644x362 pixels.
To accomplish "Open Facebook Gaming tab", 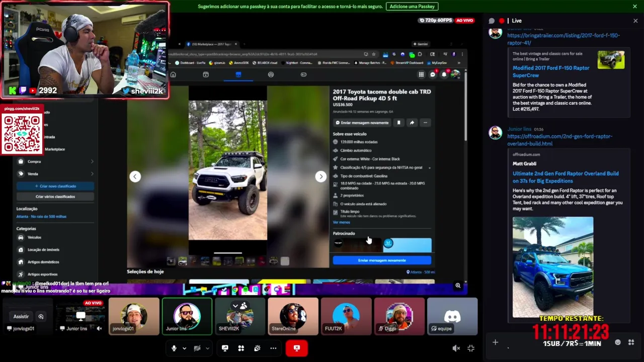I will click(x=303, y=74).
